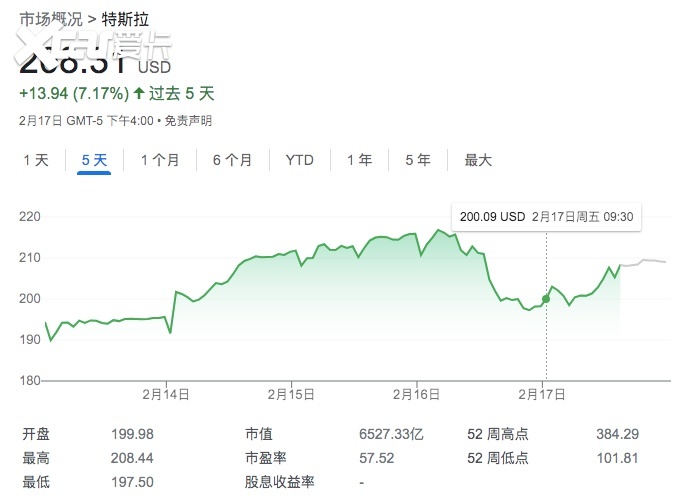Select the 最大 time range tab
The height and width of the screenshot is (501, 682).
click(x=478, y=160)
